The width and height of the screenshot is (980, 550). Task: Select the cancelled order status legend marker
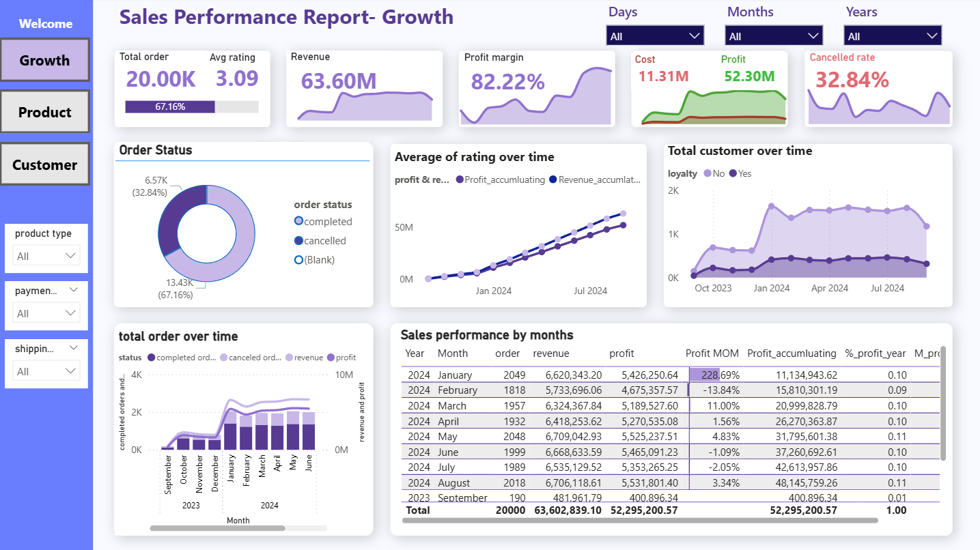(298, 240)
